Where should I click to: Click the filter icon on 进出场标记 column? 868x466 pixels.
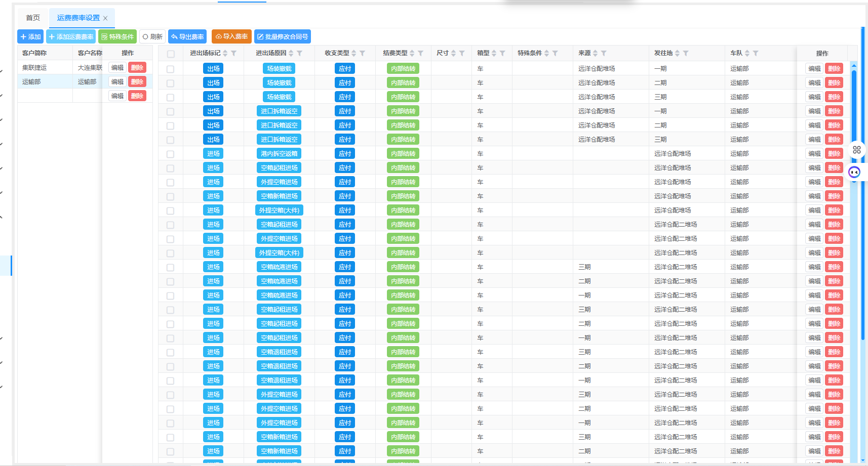coord(233,53)
